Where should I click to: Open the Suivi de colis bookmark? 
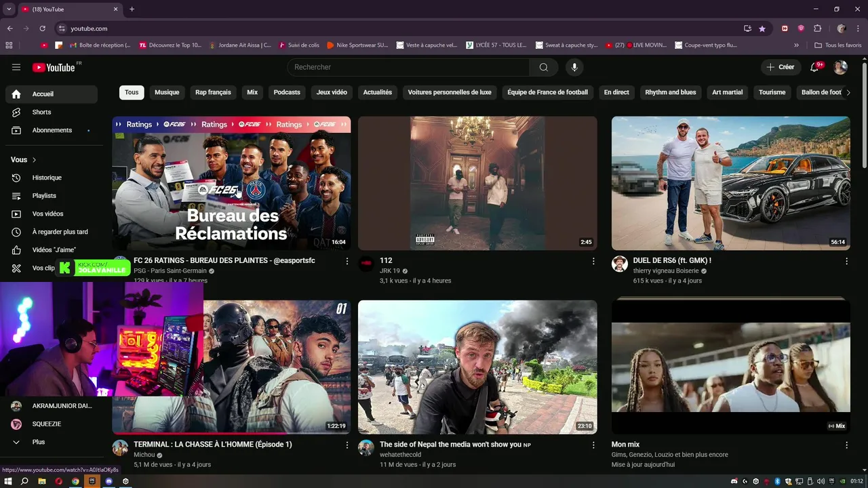tap(299, 45)
